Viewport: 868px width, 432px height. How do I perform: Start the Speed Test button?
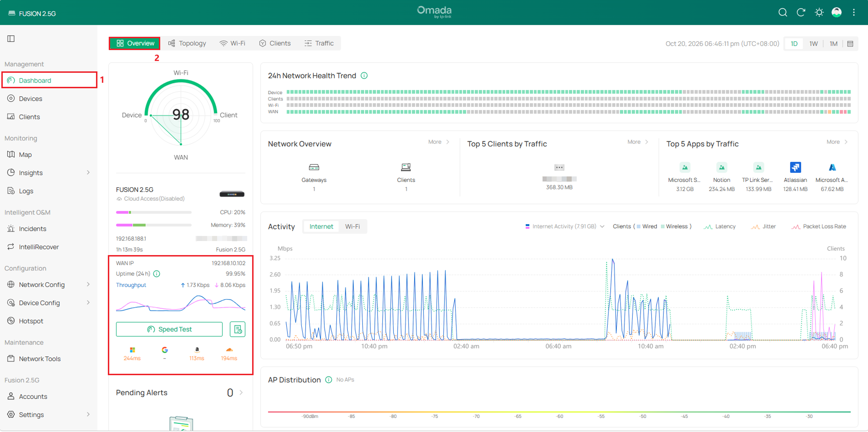[x=169, y=329]
